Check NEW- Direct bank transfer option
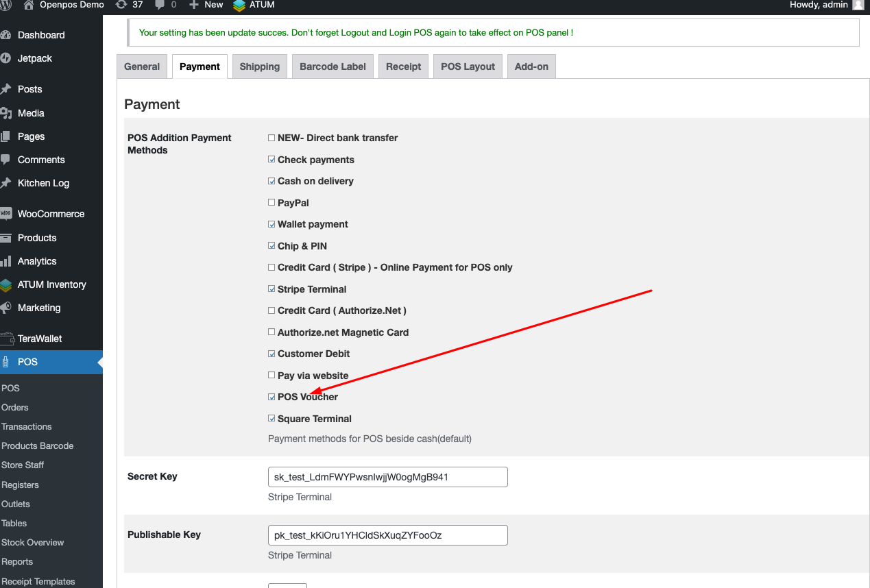Screen dimensions: 870x588 271,138
